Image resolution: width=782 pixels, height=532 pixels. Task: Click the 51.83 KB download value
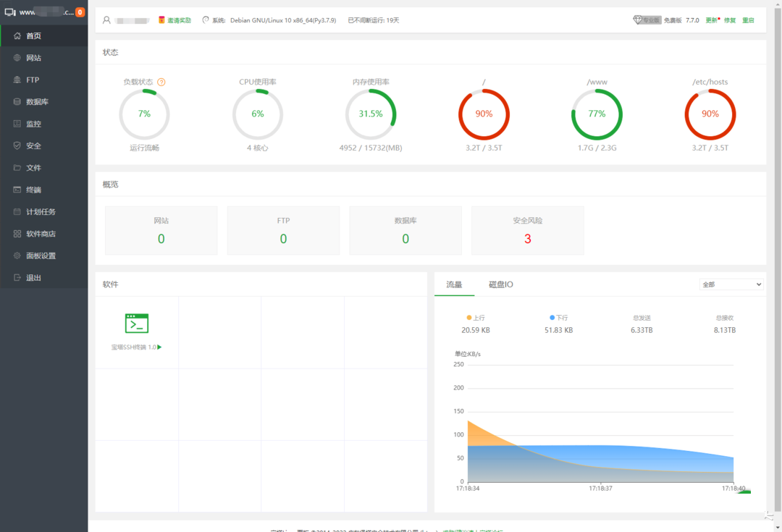click(558, 330)
